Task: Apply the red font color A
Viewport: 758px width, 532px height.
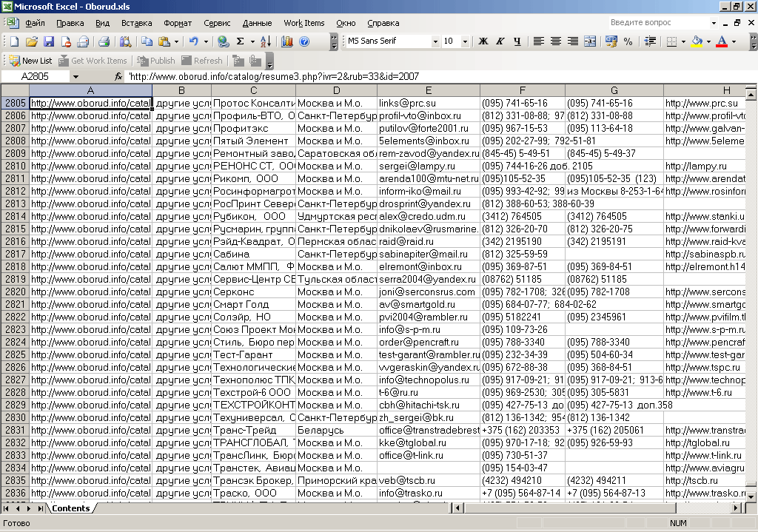Action: 722,41
